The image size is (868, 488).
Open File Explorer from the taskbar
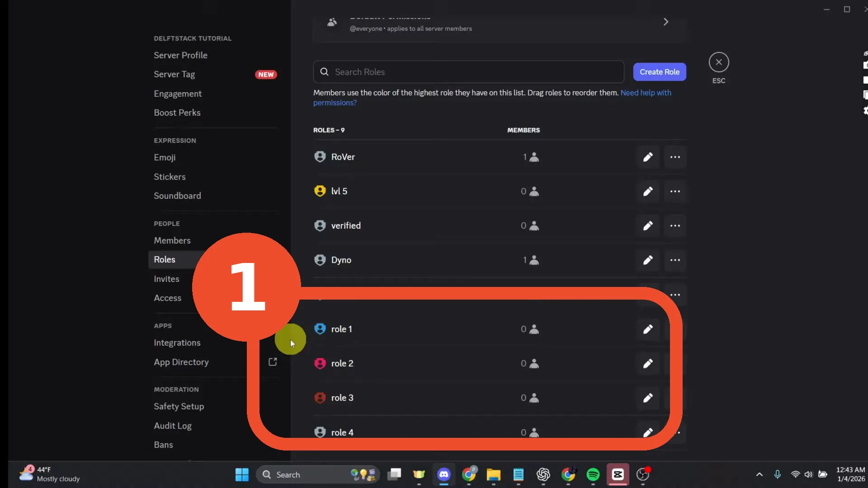(494, 474)
